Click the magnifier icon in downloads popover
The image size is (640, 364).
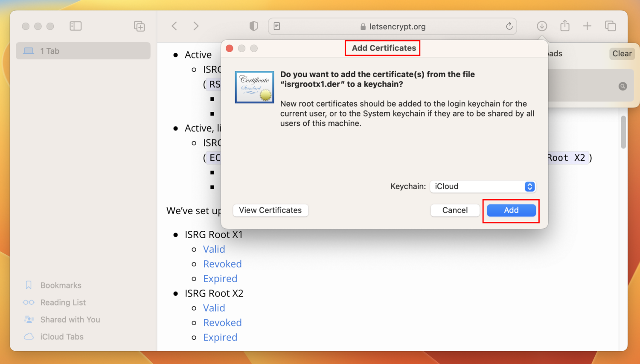click(x=623, y=86)
